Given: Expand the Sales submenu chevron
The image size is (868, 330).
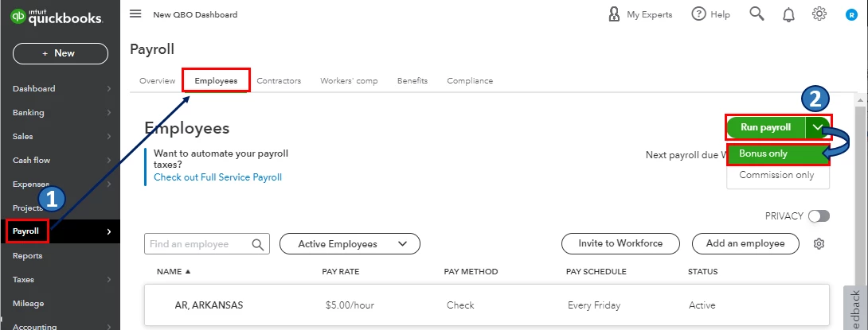Looking at the screenshot, I should pos(109,137).
